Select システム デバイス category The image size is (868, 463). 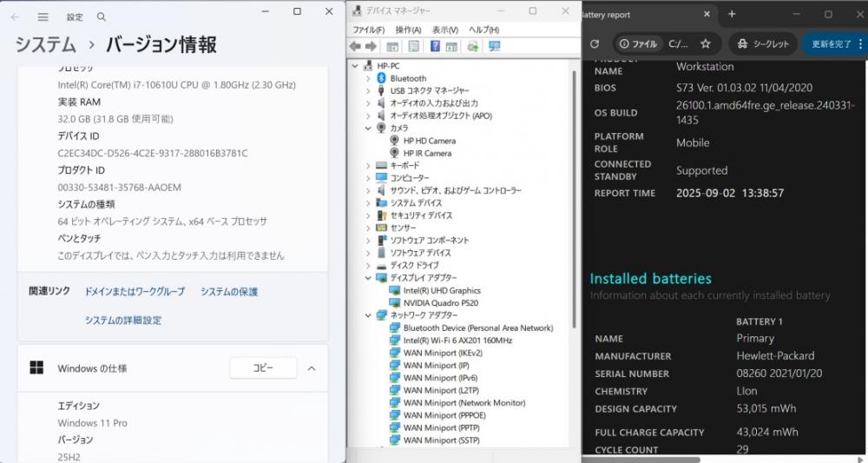[x=416, y=203]
